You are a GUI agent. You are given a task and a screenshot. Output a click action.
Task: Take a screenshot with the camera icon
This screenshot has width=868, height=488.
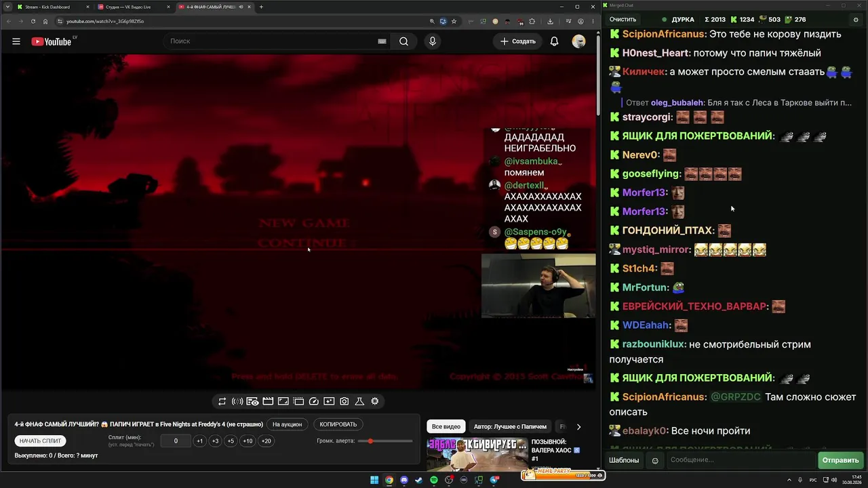[344, 401]
